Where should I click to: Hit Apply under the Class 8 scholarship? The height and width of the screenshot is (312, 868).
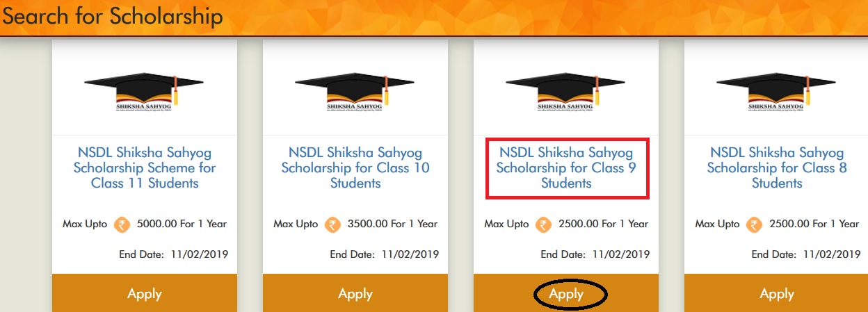click(x=777, y=294)
